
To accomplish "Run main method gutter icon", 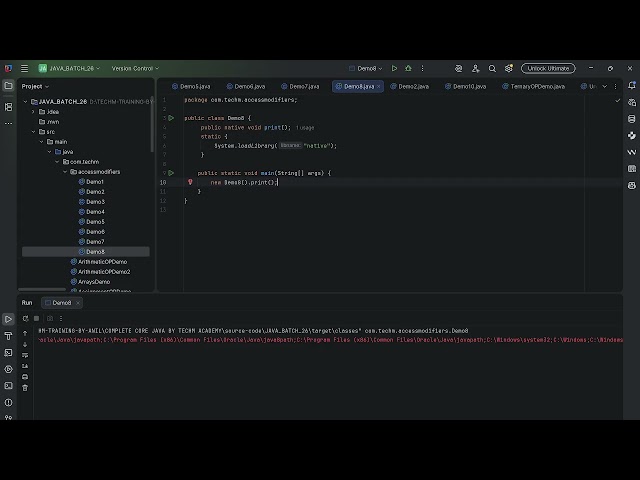I will [x=171, y=173].
